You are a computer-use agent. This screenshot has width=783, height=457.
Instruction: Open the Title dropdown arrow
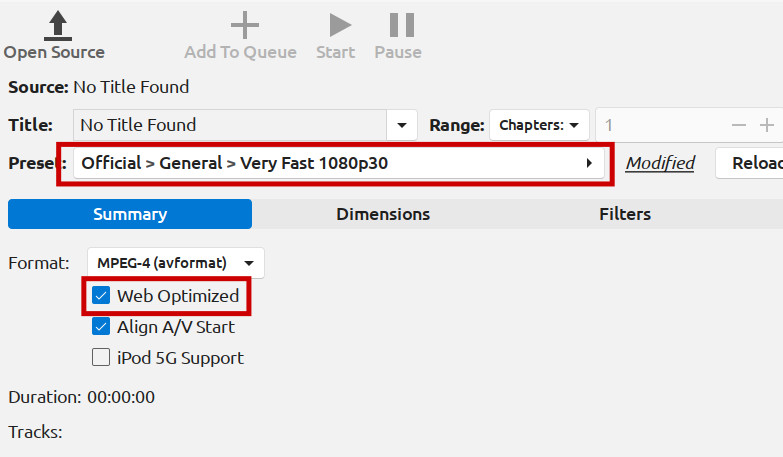coord(402,125)
